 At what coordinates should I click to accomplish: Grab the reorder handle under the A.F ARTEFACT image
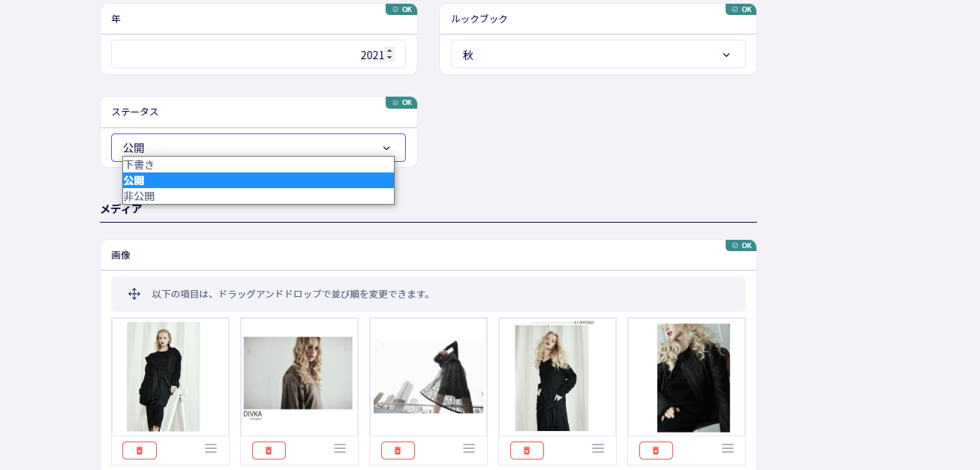pos(598,448)
